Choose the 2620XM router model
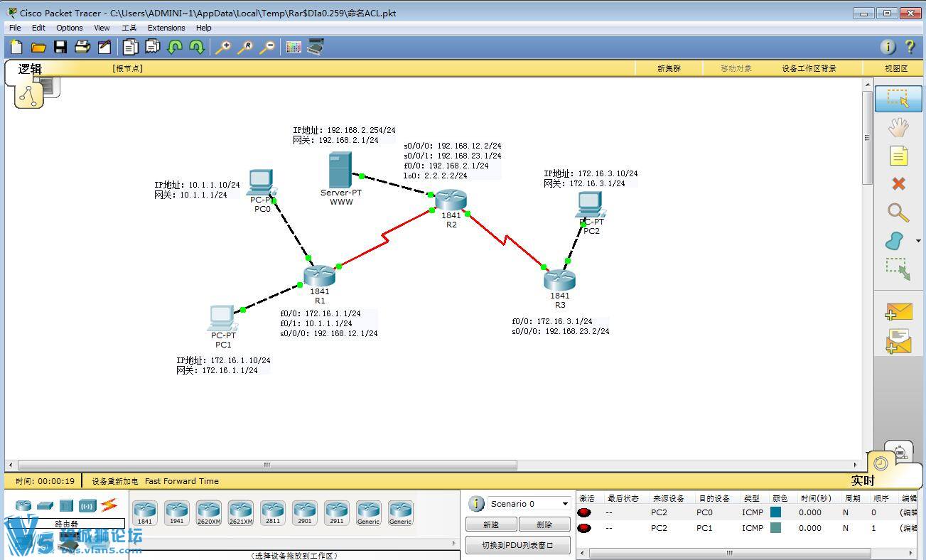Viewport: 926px width, 560px height. coord(209,512)
